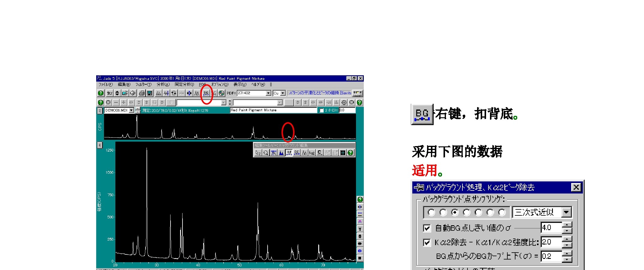Open the 三次式近似 dropdown
Screen dimensions: 644x270
566,212
